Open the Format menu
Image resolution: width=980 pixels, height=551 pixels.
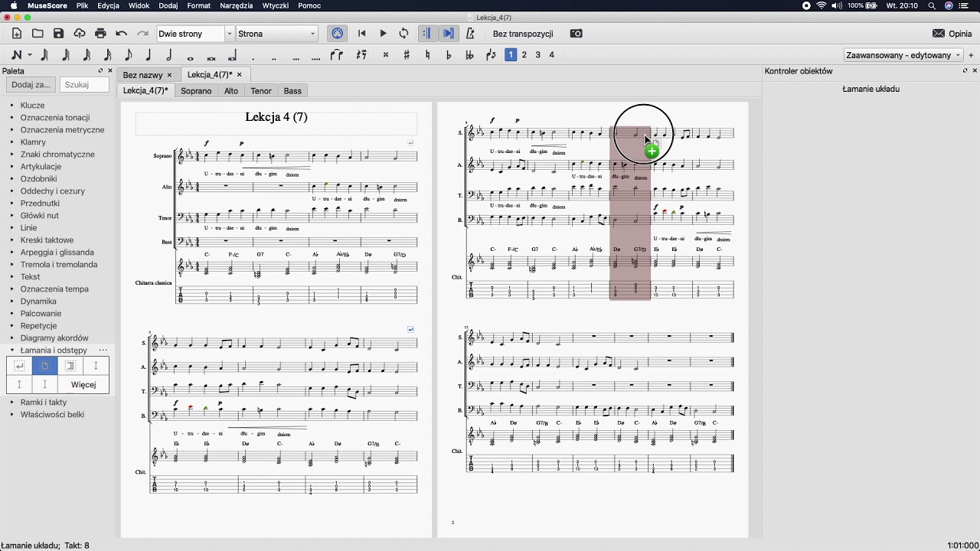[x=198, y=5]
